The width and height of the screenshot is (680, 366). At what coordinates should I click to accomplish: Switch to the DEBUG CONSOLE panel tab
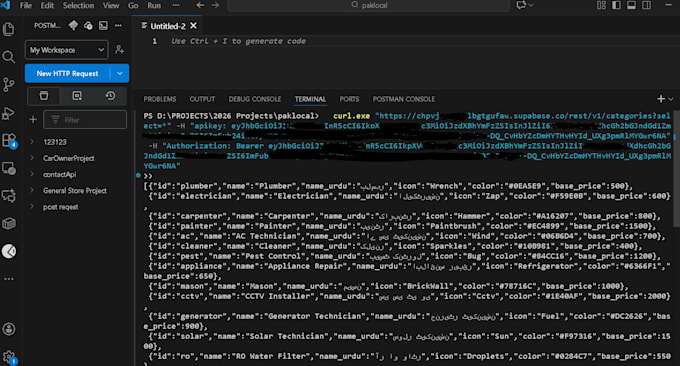pos(255,99)
